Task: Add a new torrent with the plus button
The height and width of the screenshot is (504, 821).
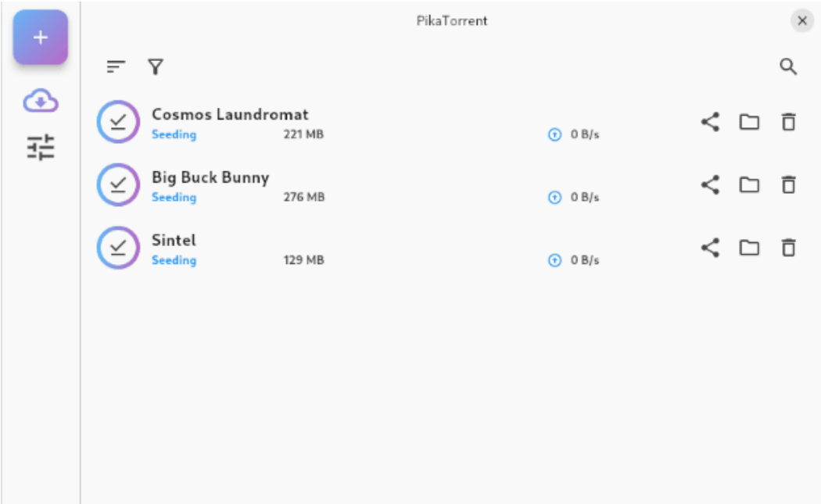Action: [x=40, y=37]
